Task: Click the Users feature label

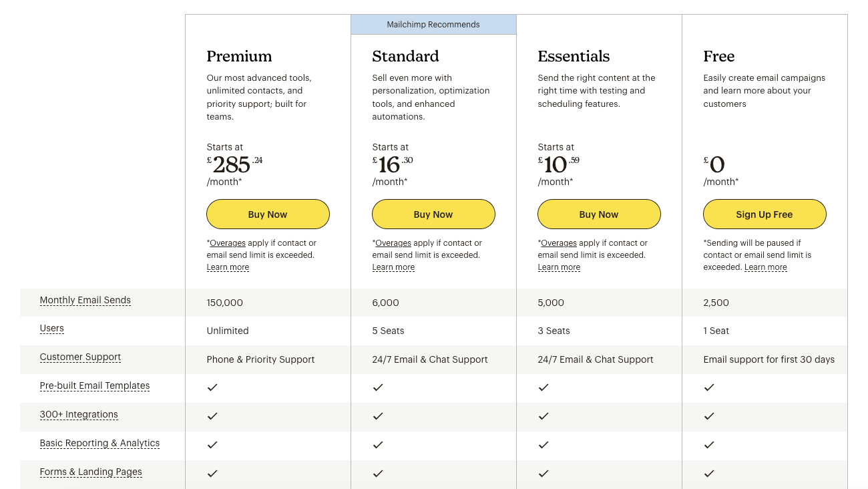Action: [x=52, y=328]
